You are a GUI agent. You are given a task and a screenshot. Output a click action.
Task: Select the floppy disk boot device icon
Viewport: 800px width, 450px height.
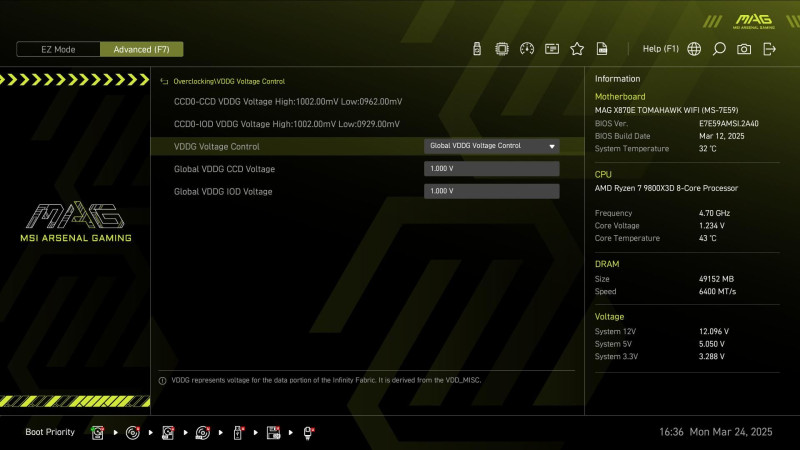(x=273, y=433)
